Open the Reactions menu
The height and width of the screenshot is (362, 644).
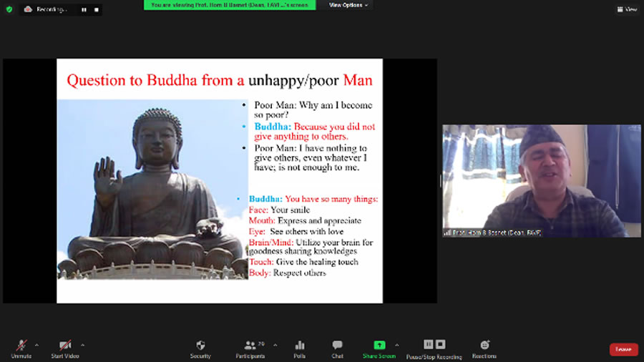click(x=484, y=349)
